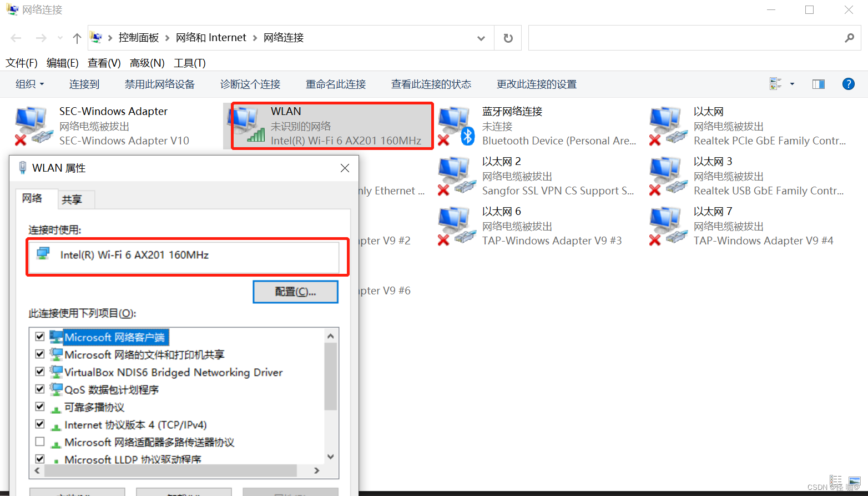Toggle the preview pane icon
The height and width of the screenshot is (496, 868).
click(818, 84)
